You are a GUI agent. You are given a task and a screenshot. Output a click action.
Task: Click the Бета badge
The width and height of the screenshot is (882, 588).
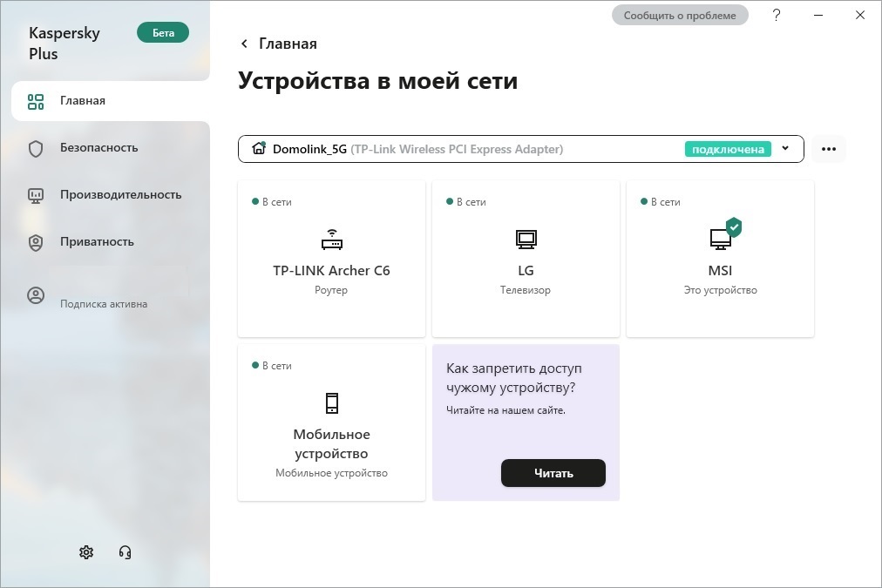(163, 32)
